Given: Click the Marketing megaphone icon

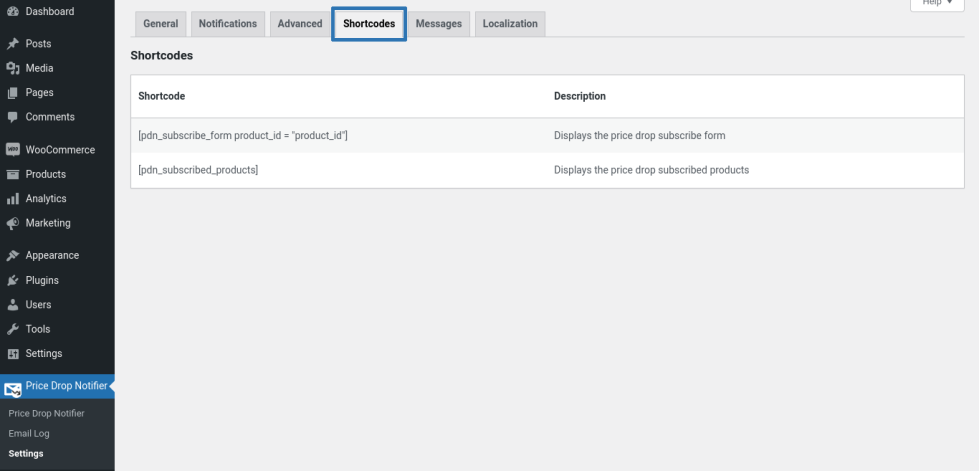Looking at the screenshot, I should pyautogui.click(x=13, y=223).
